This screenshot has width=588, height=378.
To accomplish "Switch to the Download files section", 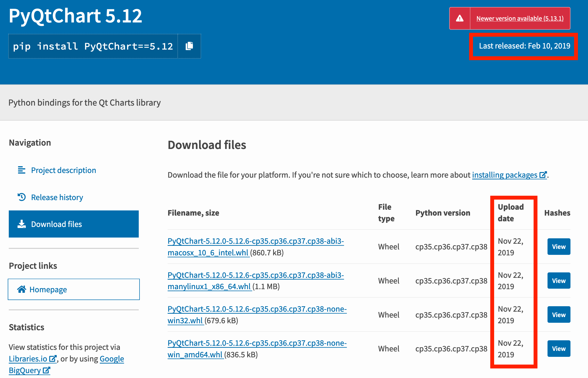I will coord(56,224).
